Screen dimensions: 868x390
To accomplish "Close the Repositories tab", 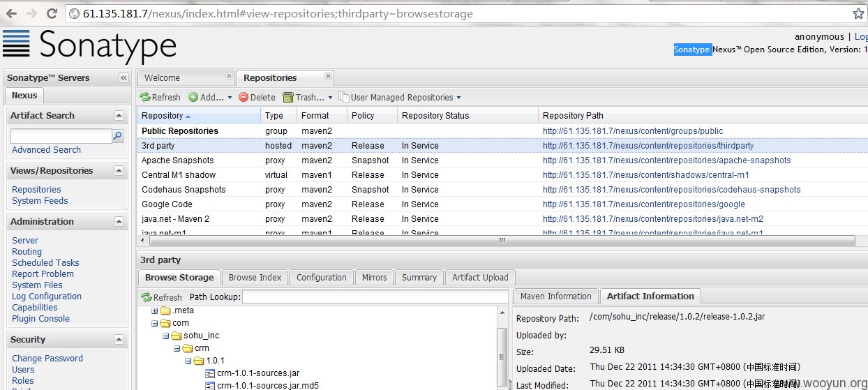I will tap(329, 75).
